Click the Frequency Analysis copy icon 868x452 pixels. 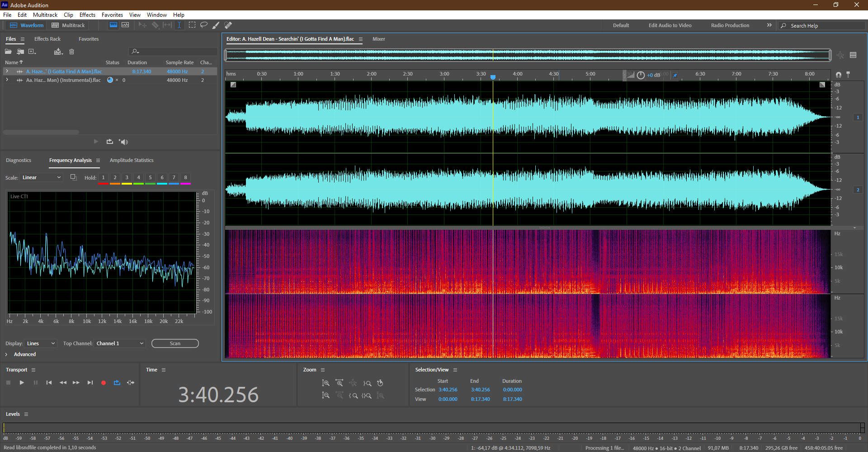point(73,177)
